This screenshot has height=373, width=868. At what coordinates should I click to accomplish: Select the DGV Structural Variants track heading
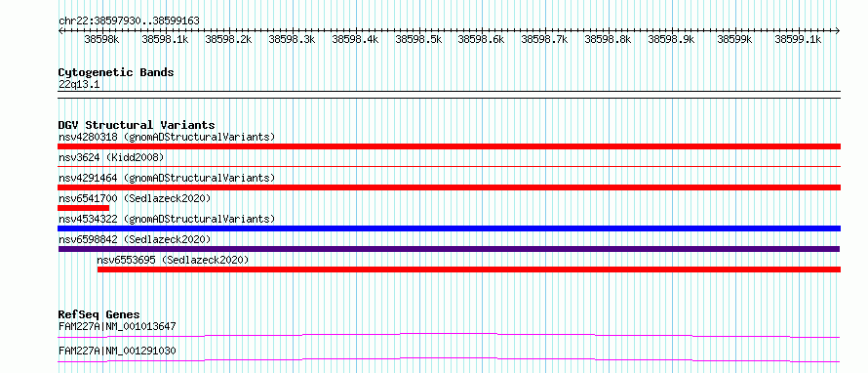[x=137, y=125]
